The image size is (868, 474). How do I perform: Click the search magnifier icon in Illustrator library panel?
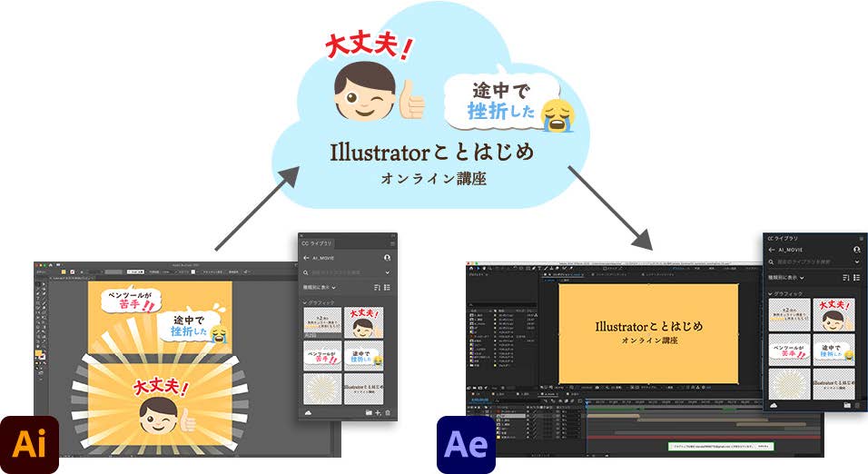[306, 272]
